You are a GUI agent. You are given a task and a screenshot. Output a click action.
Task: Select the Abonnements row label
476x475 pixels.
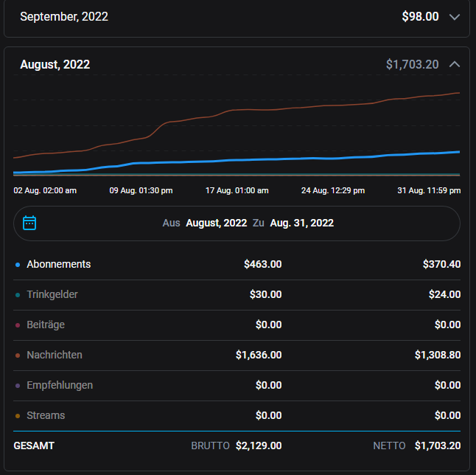tap(59, 264)
